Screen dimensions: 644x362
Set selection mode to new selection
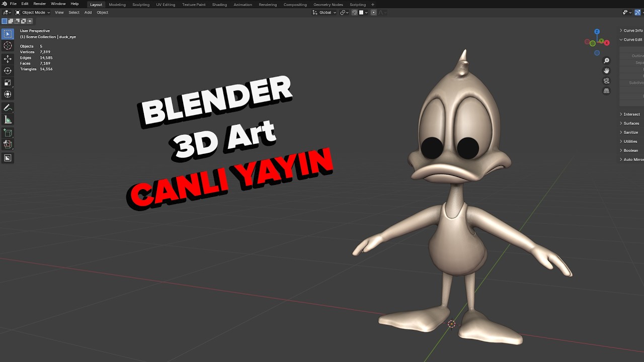click(5, 21)
